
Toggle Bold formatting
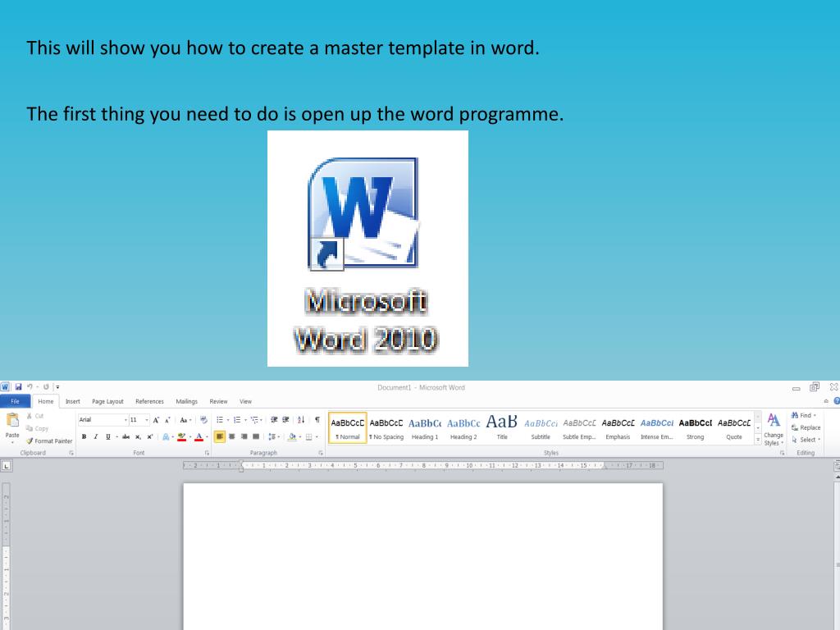tap(84, 436)
